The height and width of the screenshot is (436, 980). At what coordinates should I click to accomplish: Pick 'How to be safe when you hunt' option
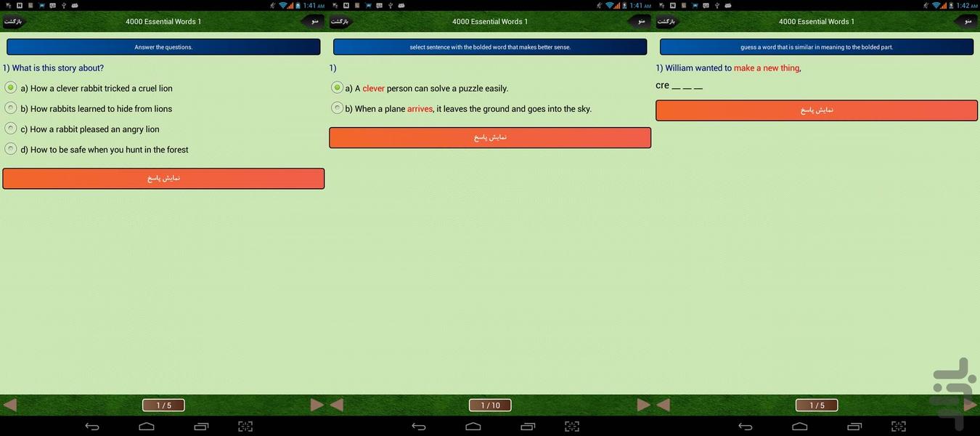pyautogui.click(x=11, y=149)
